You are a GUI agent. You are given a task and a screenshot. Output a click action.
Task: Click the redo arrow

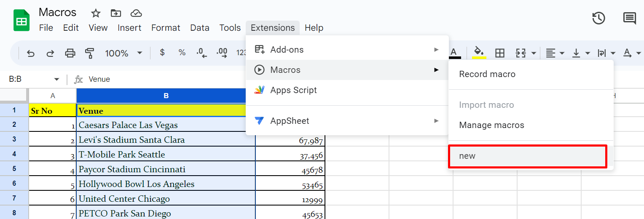50,53
